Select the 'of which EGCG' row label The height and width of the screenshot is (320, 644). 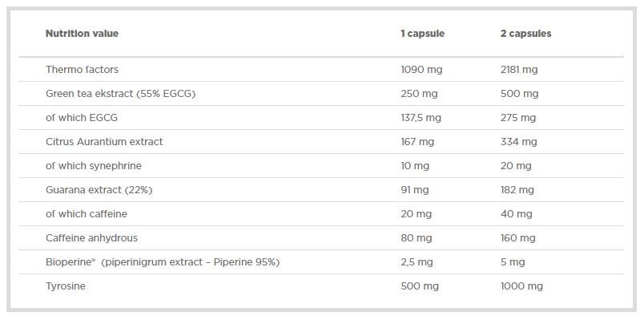(x=82, y=118)
